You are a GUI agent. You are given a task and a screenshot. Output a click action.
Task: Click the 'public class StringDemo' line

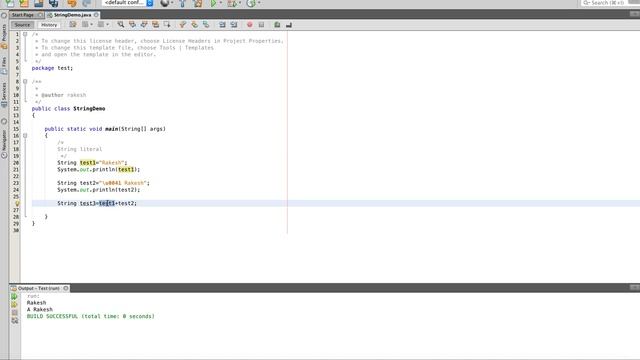(69, 109)
